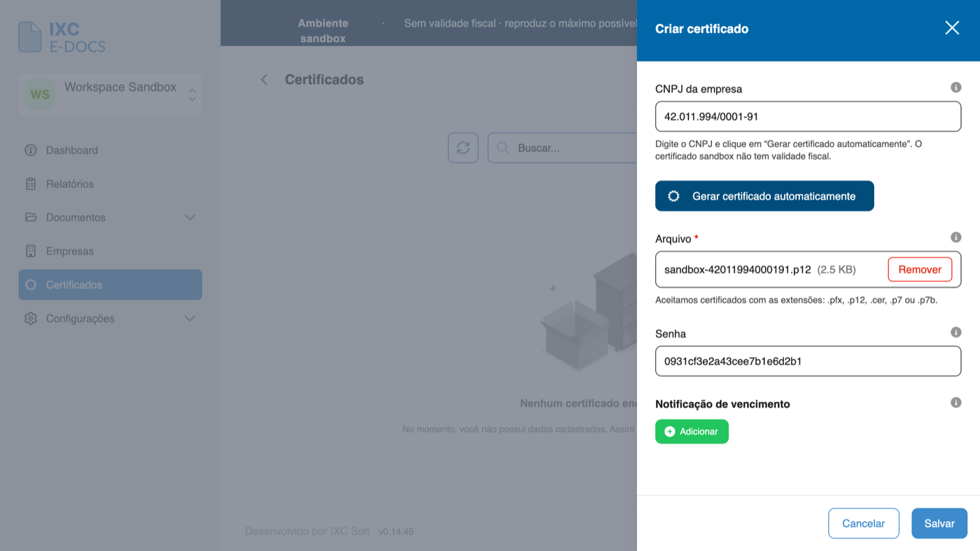Click the Configurações gear icon
Viewport: 980px width, 551px height.
pyautogui.click(x=31, y=318)
